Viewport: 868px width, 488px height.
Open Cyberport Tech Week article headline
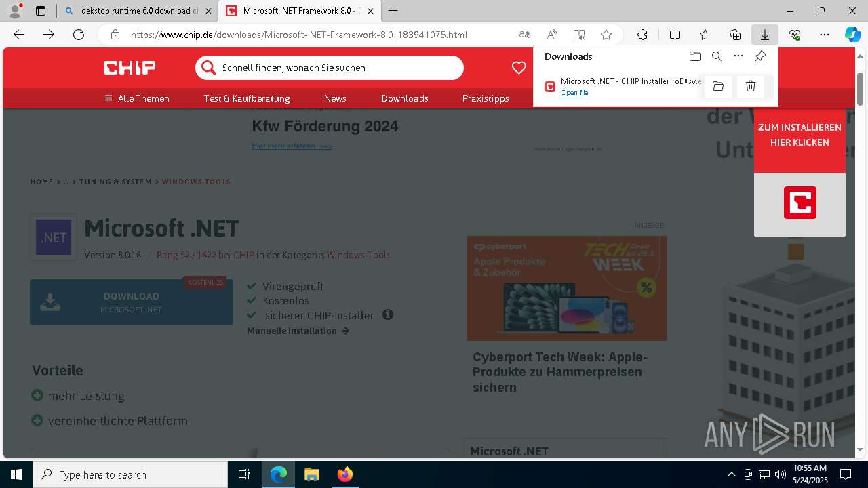point(560,372)
